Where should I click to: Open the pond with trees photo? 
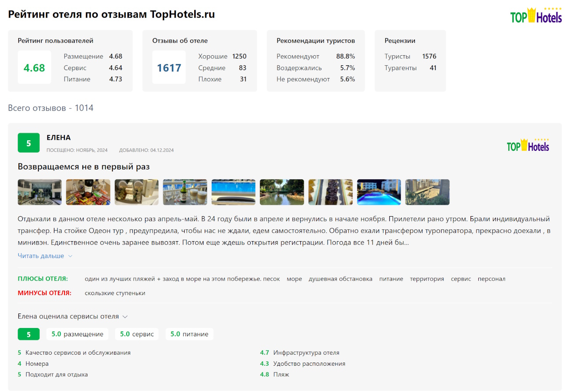[282, 192]
